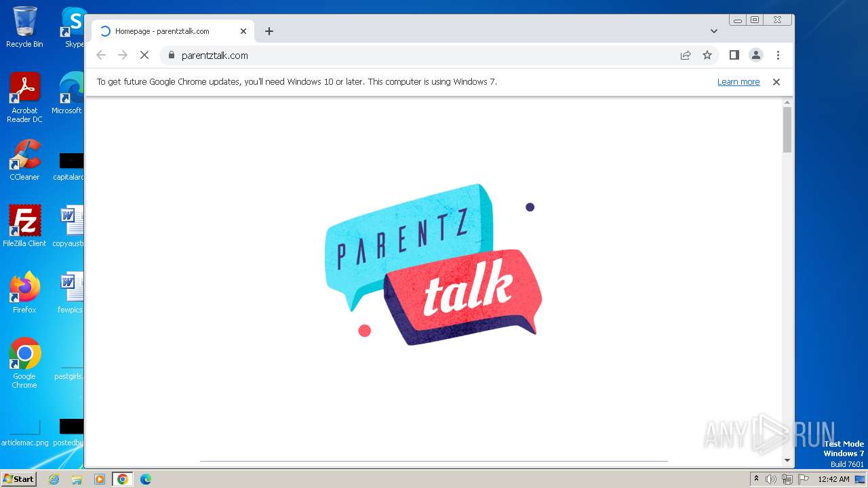Screen dimensions: 868x488
Task: Launch CCleaner desktop shortcut
Action: click(24, 159)
